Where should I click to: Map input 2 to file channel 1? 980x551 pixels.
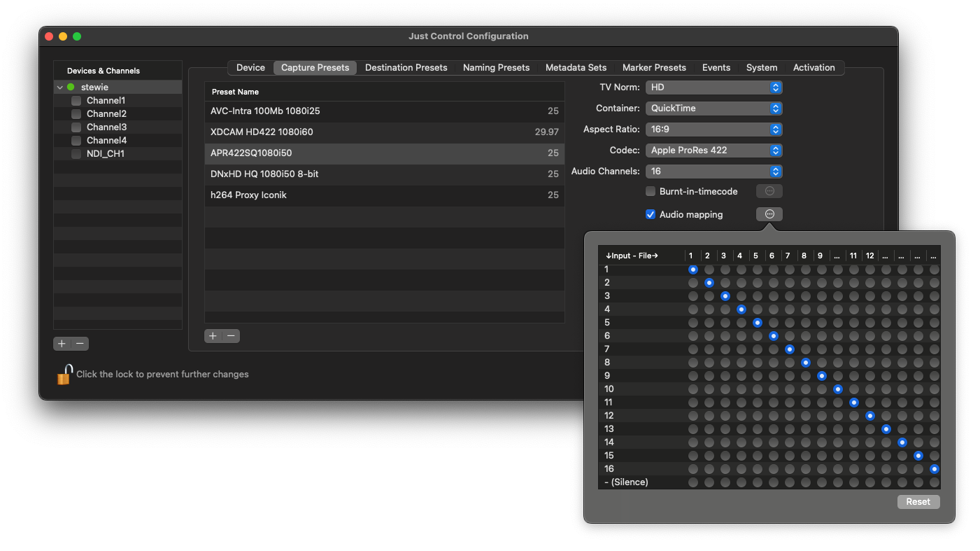pyautogui.click(x=693, y=283)
